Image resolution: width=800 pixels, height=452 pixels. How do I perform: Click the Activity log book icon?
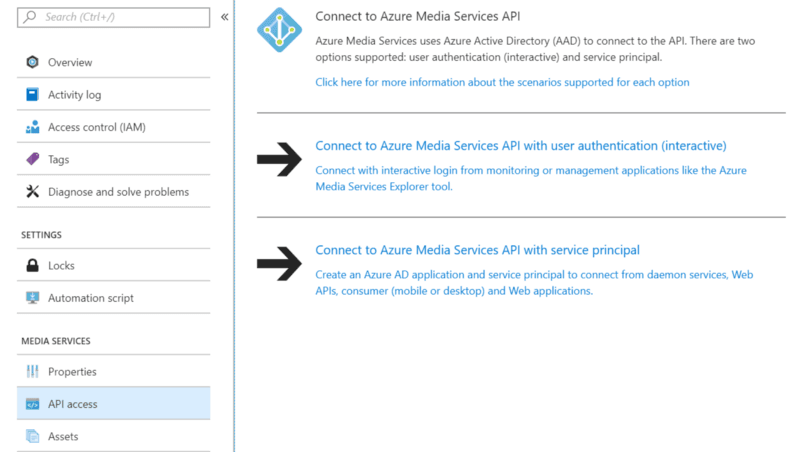coord(32,94)
